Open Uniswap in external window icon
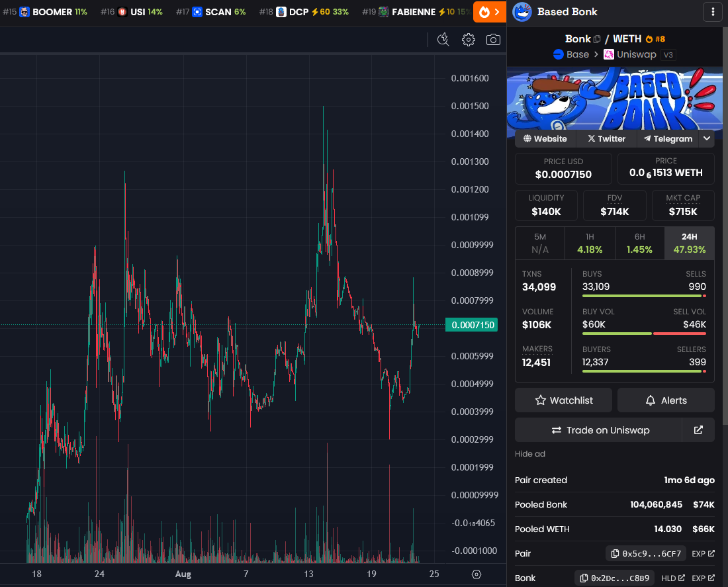 coord(698,430)
